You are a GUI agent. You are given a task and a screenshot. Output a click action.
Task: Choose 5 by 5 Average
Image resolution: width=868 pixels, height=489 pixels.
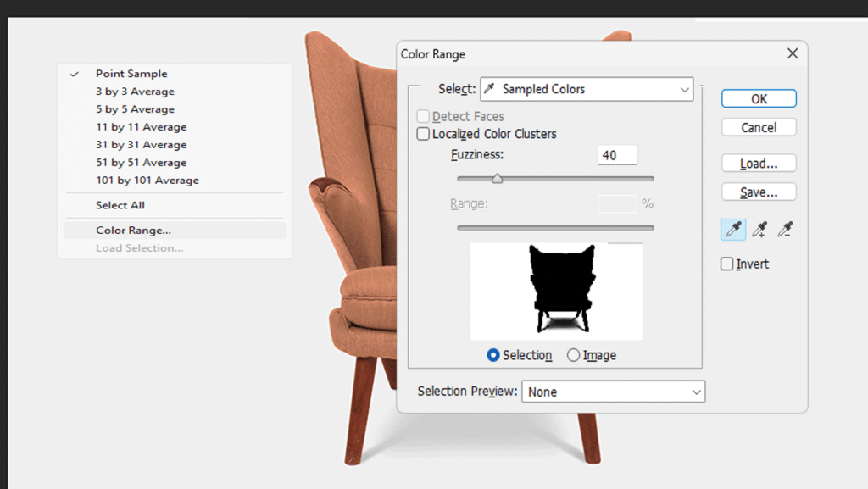tap(175, 109)
